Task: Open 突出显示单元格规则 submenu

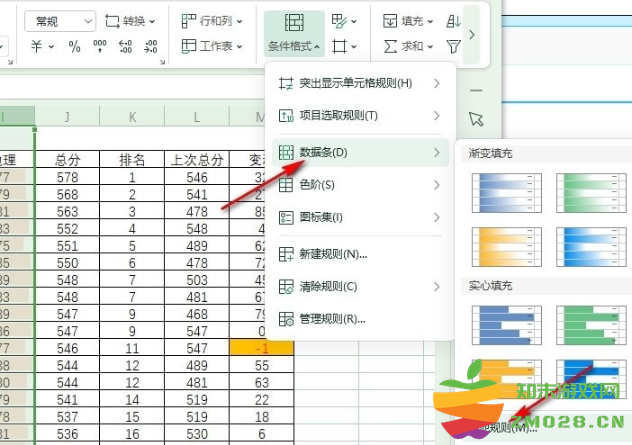Action: pyautogui.click(x=357, y=82)
